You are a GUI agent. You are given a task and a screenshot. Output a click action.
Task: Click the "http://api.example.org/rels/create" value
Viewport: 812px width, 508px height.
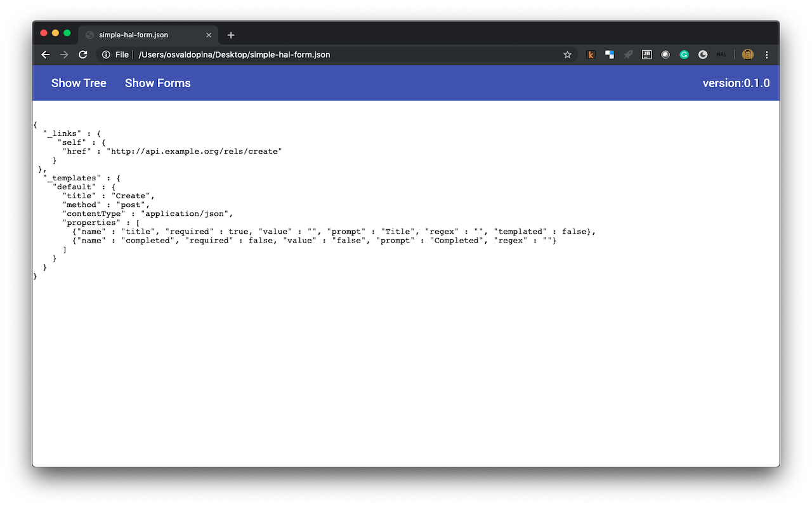point(194,151)
